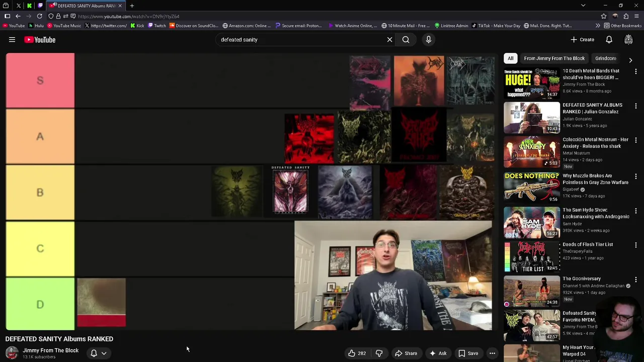Close the DEFEATED SANITY browser tab
Image resolution: width=644 pixels, height=362 pixels.
120,6
